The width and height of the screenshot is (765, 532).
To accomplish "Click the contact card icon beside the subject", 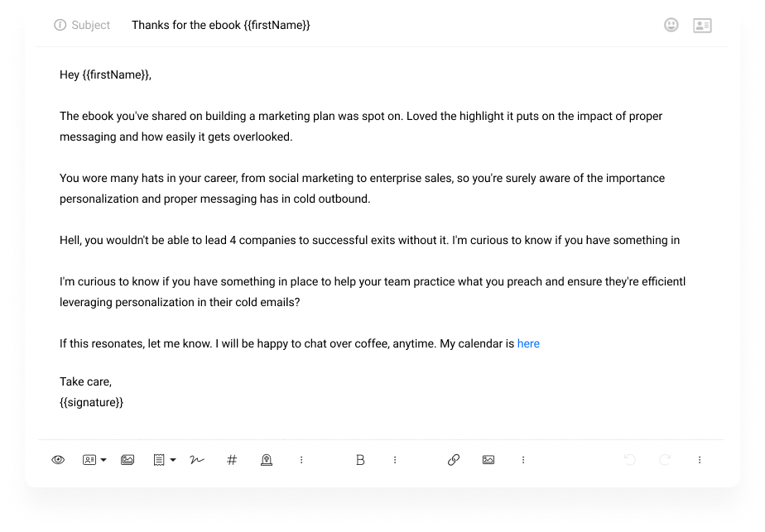I will coord(702,26).
